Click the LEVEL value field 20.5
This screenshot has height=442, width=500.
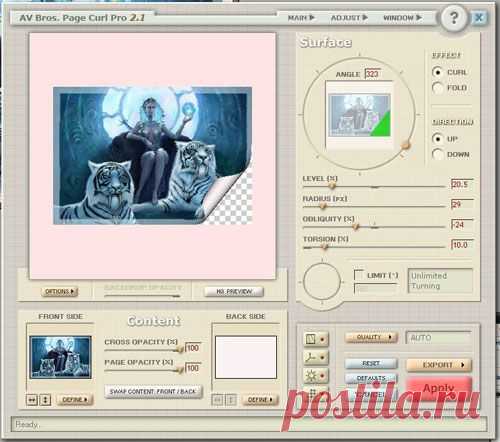coord(462,184)
